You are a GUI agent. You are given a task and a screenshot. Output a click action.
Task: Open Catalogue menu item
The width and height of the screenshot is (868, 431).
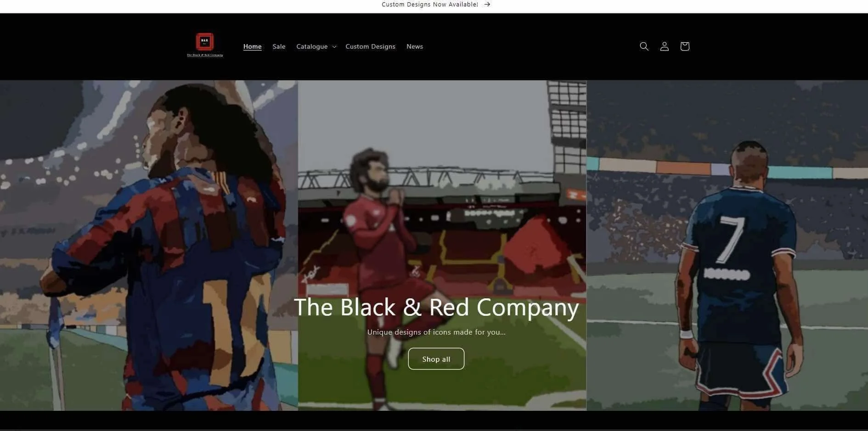coord(312,46)
